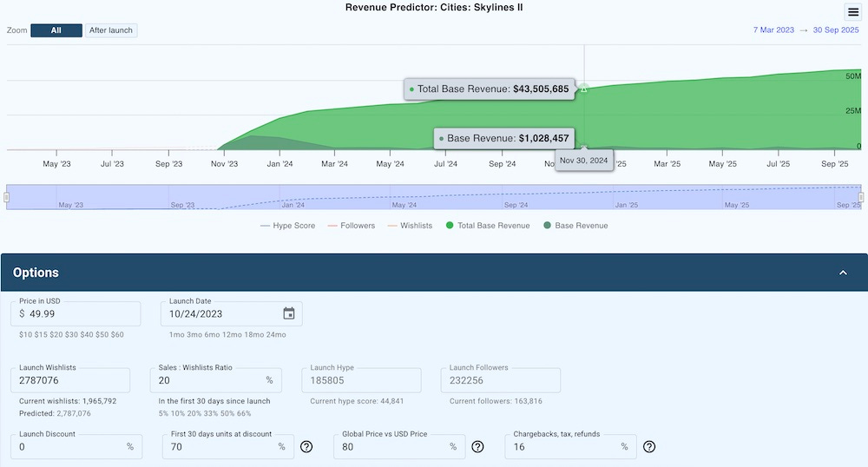
Task: Click the Total Base Revenue data point marker
Action: coord(584,89)
